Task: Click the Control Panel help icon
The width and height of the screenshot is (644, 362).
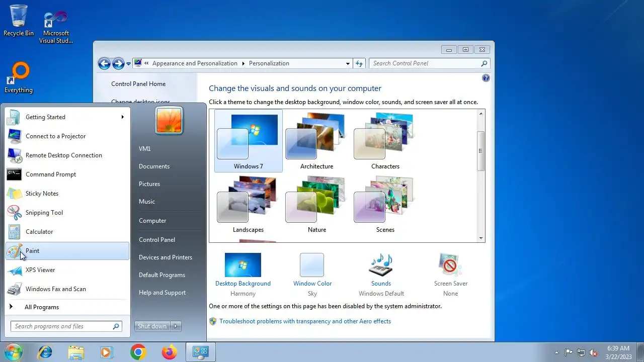Action: tap(486, 78)
